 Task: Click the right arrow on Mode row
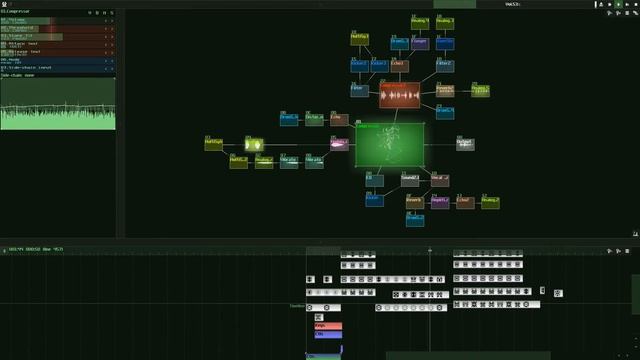click(x=112, y=61)
